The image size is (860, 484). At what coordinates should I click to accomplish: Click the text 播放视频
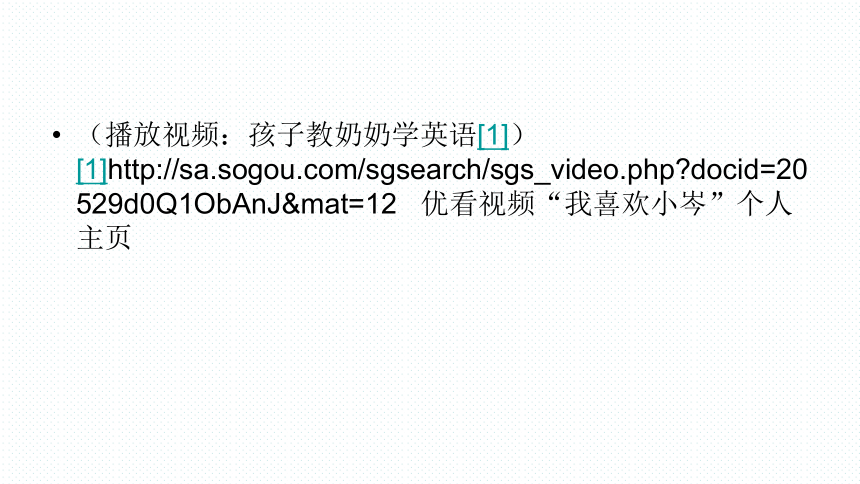[x=162, y=135]
